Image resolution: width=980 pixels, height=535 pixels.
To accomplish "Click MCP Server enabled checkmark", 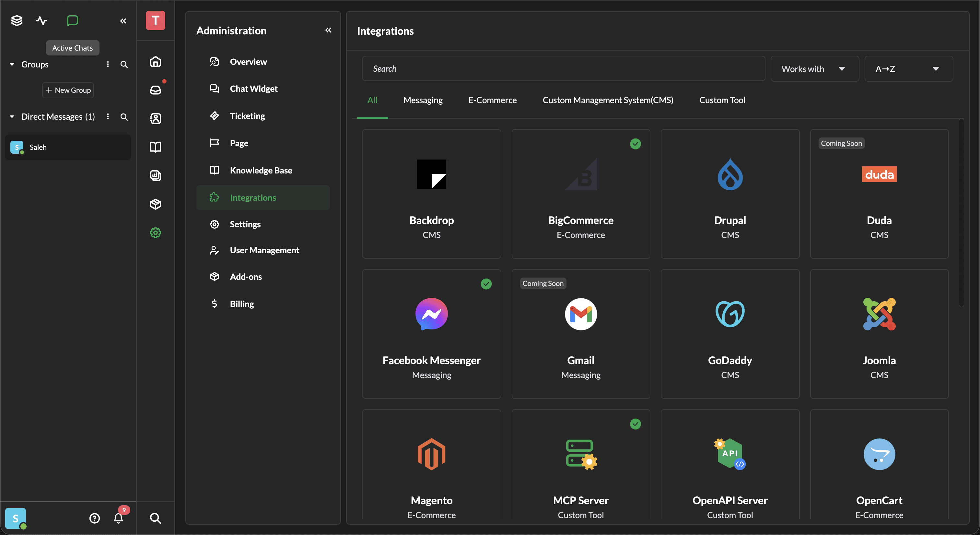I will 635,424.
